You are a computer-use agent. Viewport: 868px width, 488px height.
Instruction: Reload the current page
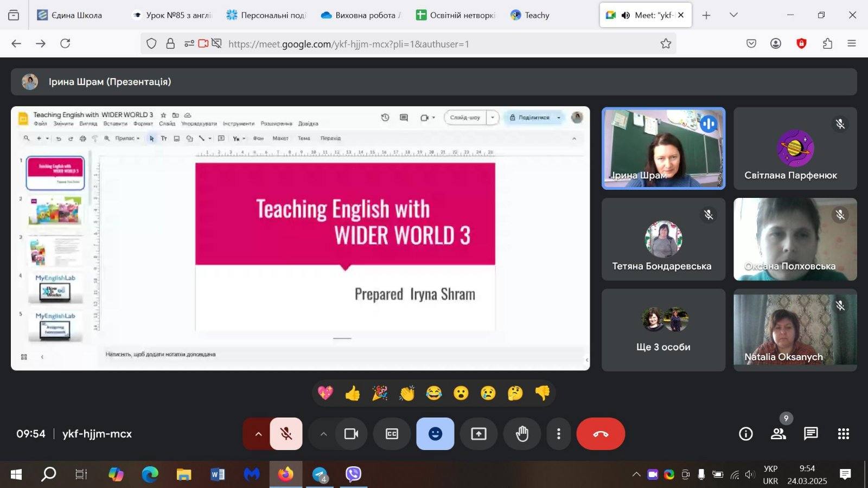65,43
